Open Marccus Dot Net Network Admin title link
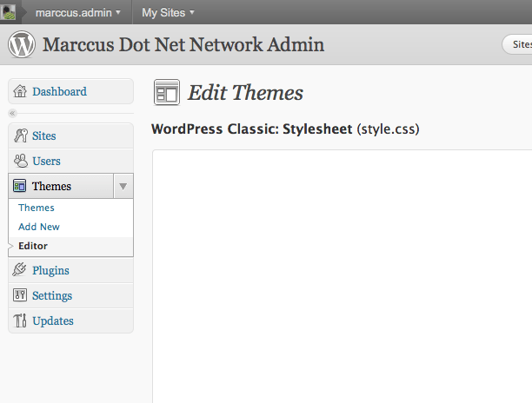The height and width of the screenshot is (403, 532). tap(183, 44)
